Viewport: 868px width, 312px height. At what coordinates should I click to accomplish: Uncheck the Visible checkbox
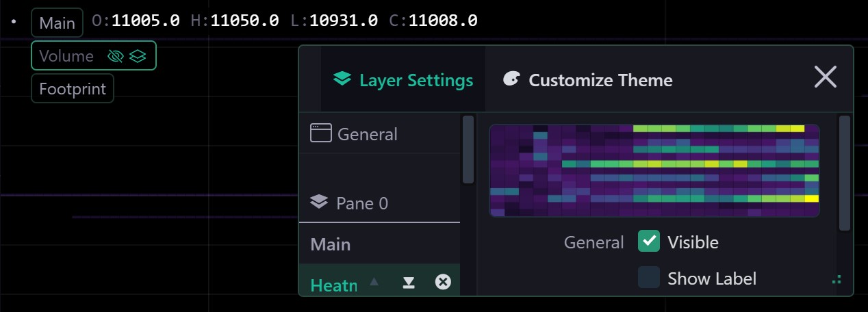tap(649, 241)
